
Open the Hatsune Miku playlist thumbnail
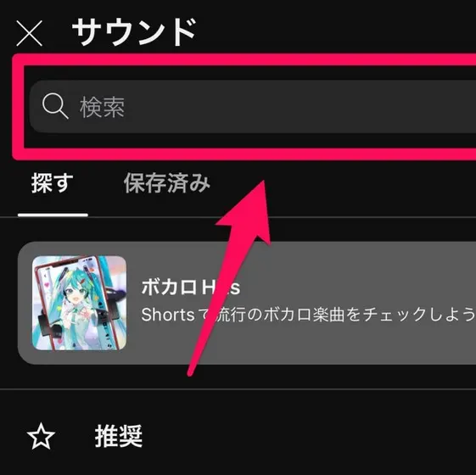click(x=79, y=303)
